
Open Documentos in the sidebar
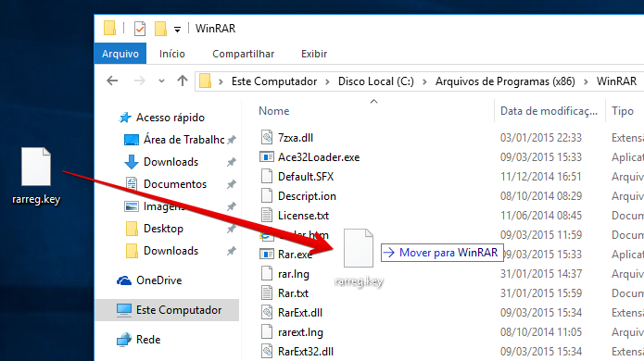[x=175, y=184]
